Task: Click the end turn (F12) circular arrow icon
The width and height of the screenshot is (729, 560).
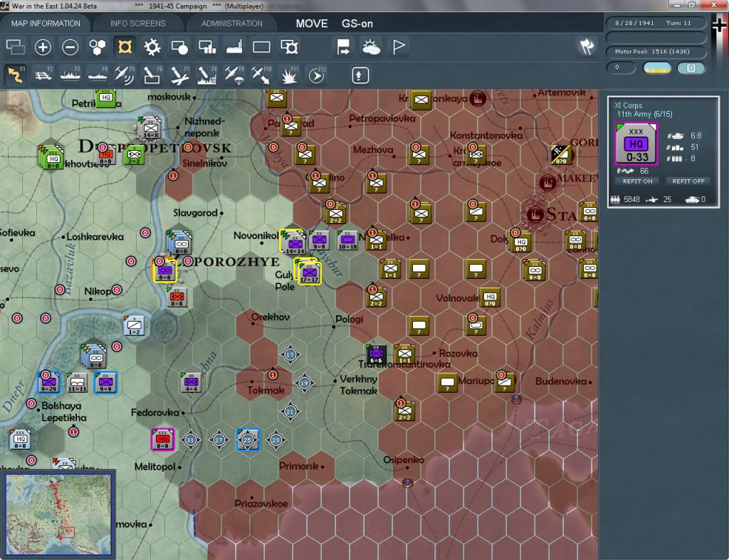Action: coord(317,75)
